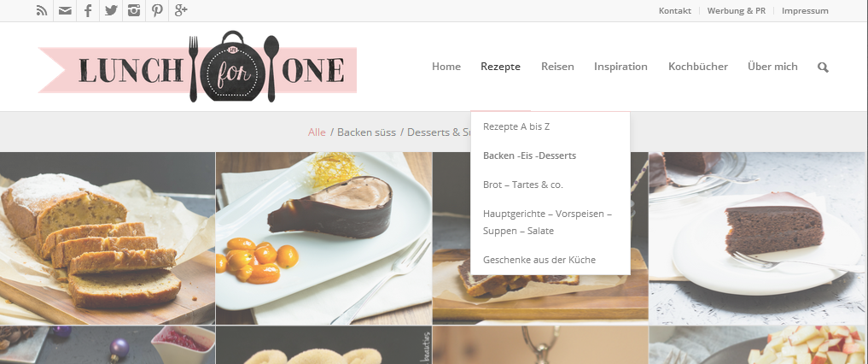Open the Facebook social icon
The image size is (868, 364).
click(x=88, y=10)
